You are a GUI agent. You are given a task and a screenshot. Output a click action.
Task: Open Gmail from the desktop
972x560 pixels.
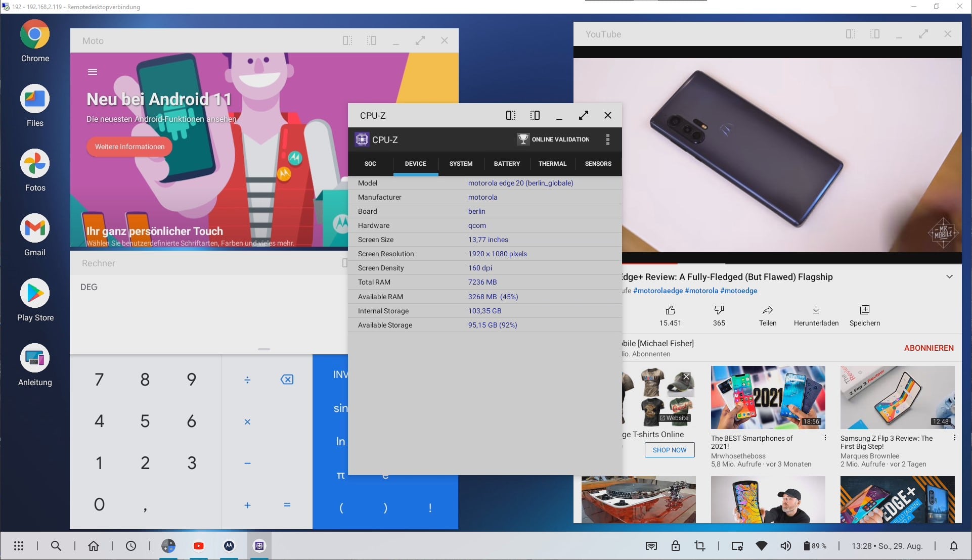tap(35, 228)
